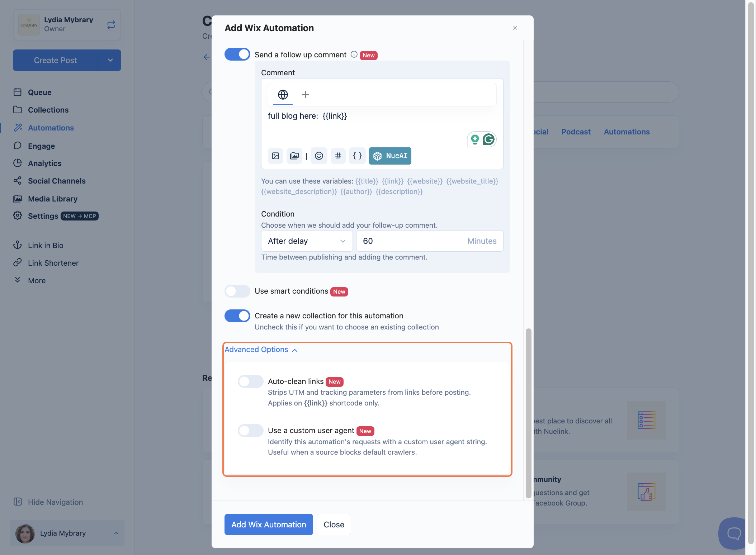Viewport: 756px width, 555px height.
Task: Click the Grammarly icon in comment box
Action: (x=489, y=139)
